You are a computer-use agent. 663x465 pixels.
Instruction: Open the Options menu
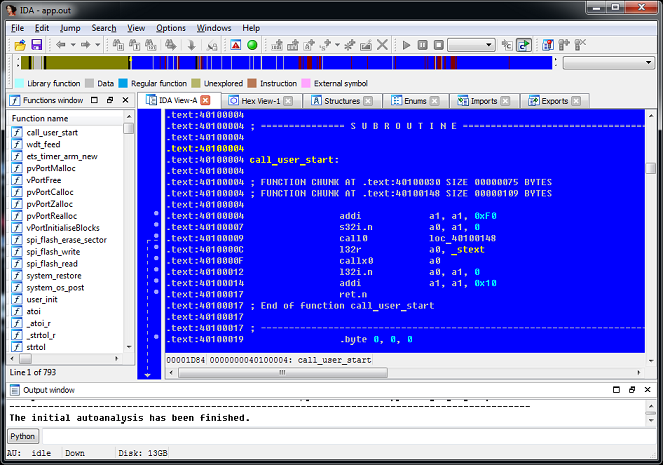171,28
